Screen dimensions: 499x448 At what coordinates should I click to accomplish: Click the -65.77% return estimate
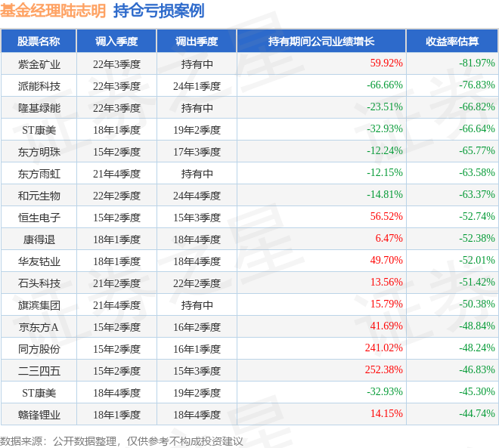coord(477,150)
